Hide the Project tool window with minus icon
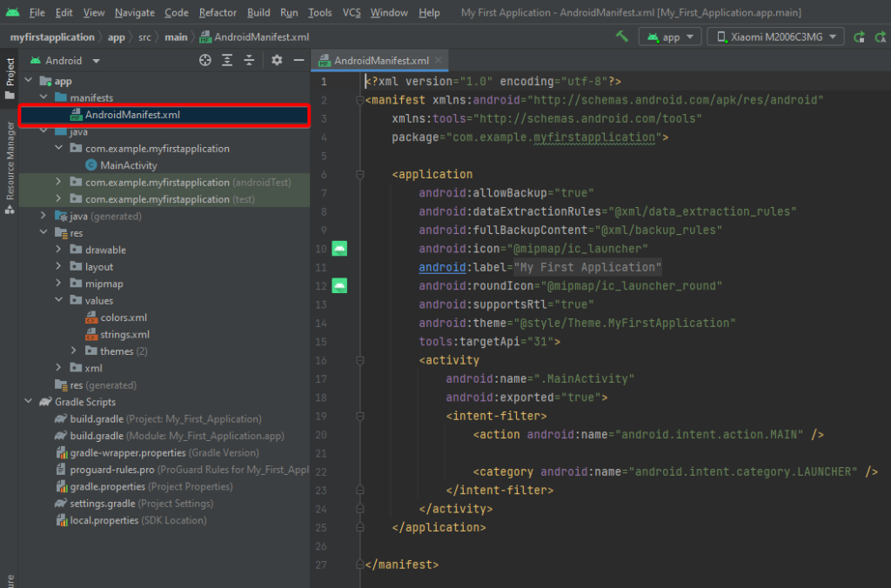This screenshot has width=891, height=588. (x=298, y=59)
